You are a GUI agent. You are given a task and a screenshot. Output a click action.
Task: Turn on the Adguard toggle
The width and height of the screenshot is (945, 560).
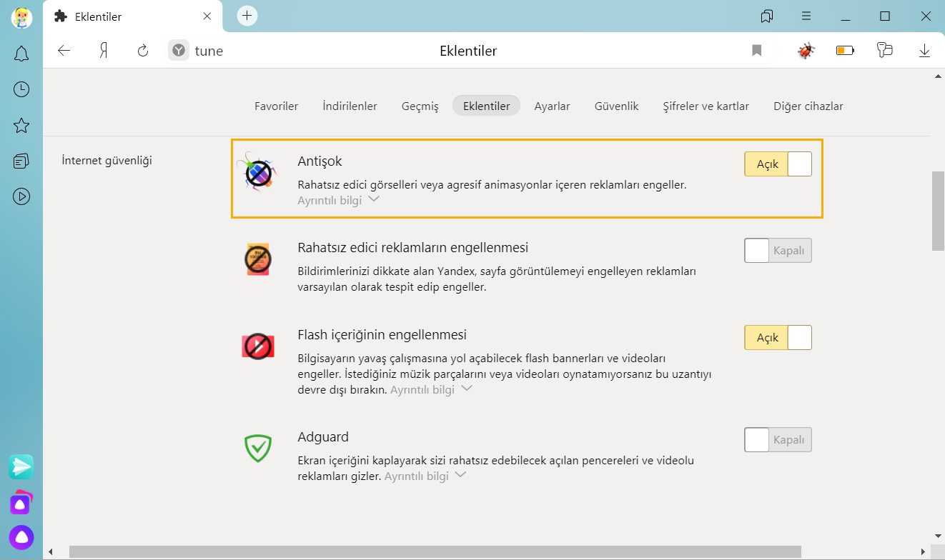[x=778, y=439]
